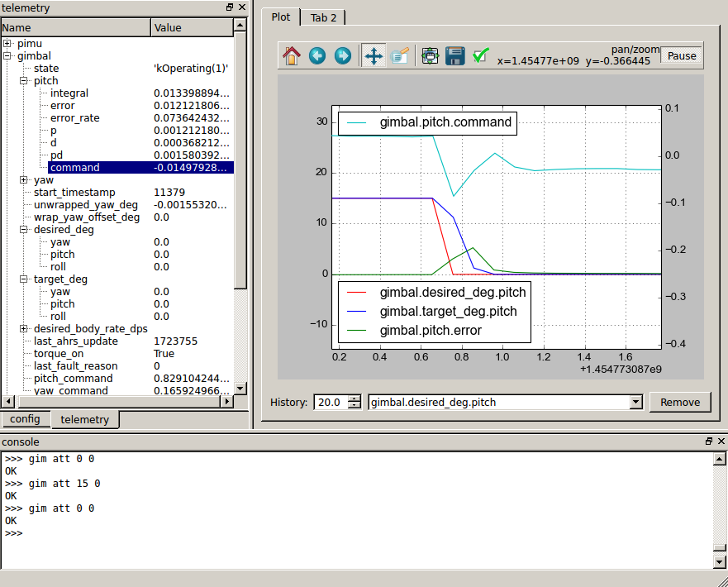
Task: Collapse the gimbal tree node
Action: point(7,56)
